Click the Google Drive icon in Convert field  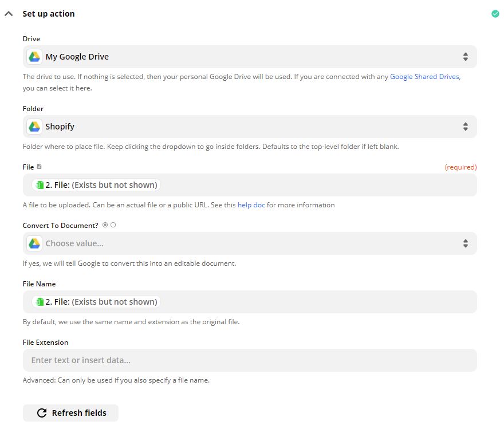34,243
